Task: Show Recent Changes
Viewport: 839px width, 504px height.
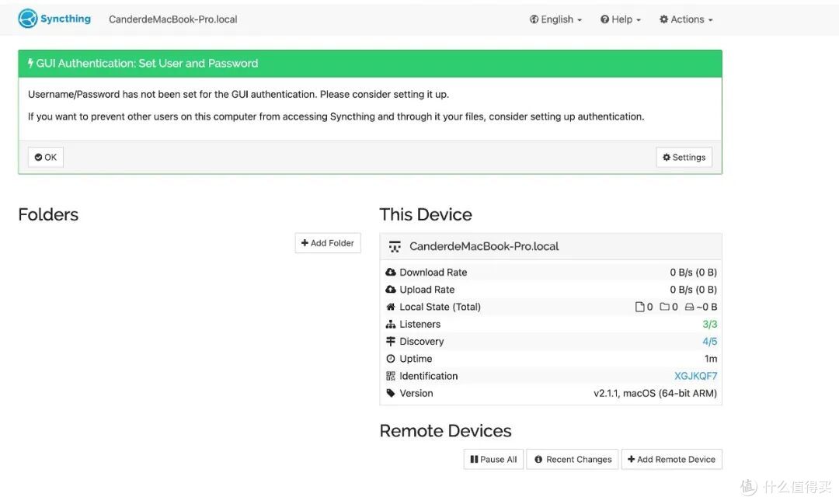Action: point(573,459)
